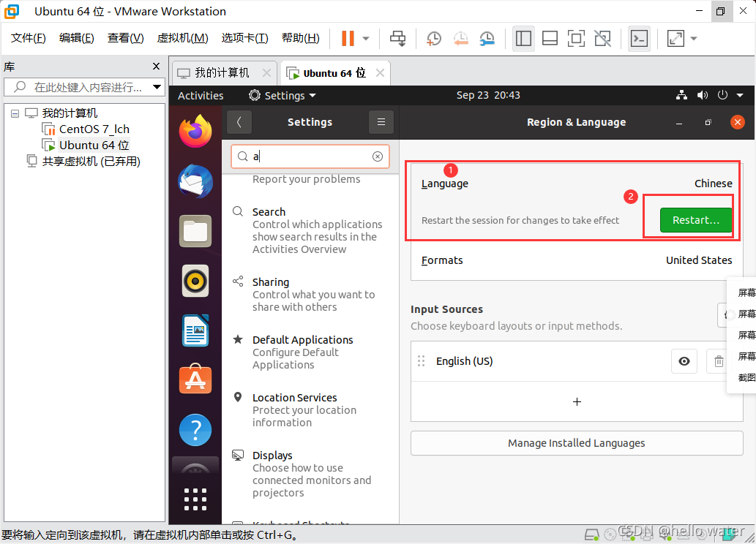
Task: Click the thumbnail bar view icon
Action: coord(550,39)
